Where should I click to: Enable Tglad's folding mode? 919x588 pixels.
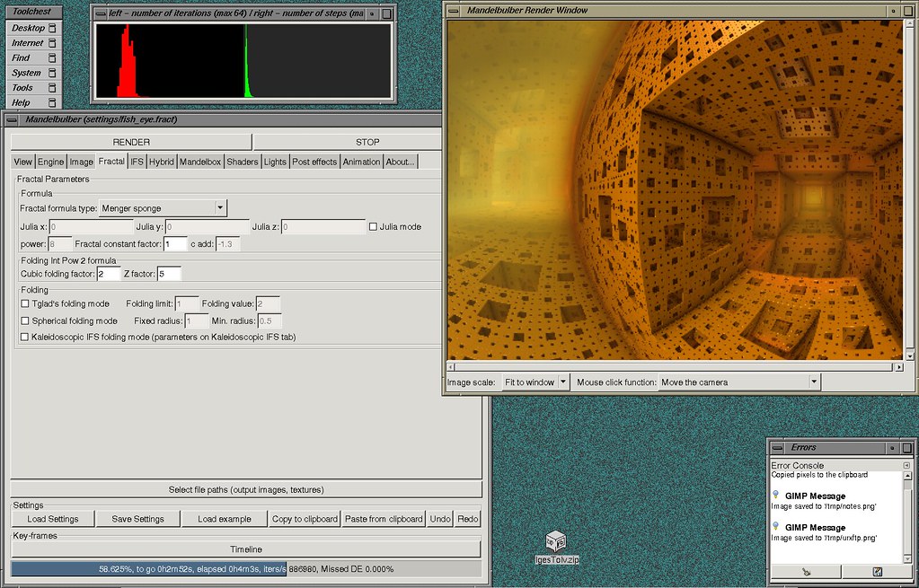23,303
